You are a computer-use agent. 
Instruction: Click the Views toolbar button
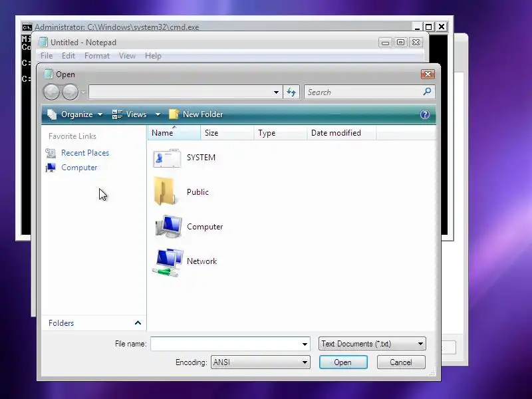(x=130, y=114)
